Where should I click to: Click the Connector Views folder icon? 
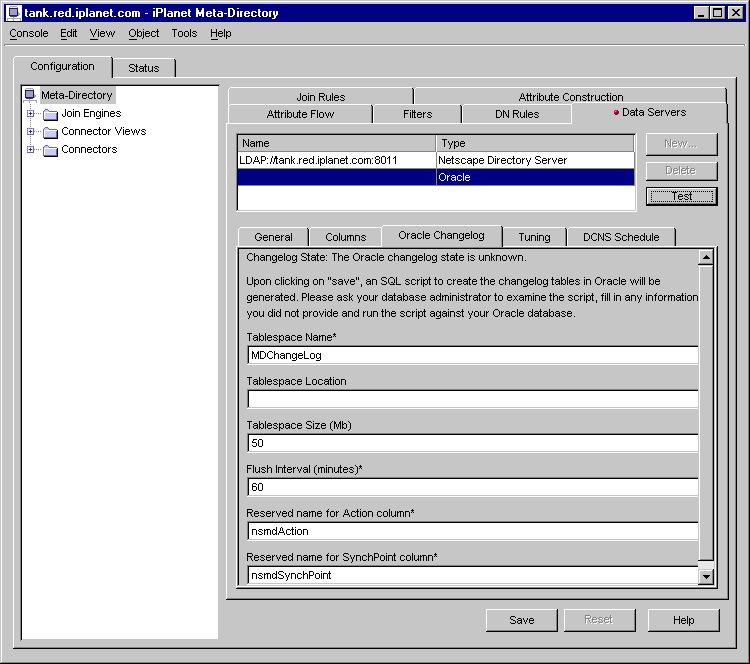point(50,132)
